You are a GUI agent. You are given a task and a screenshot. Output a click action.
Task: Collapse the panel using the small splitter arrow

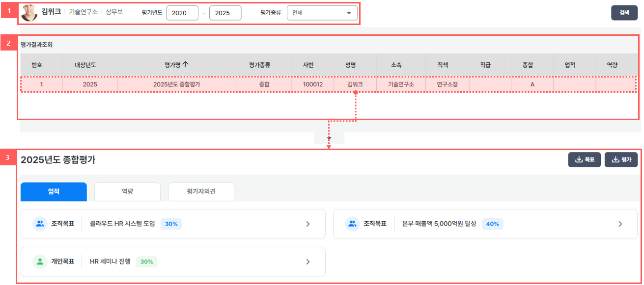(x=329, y=138)
